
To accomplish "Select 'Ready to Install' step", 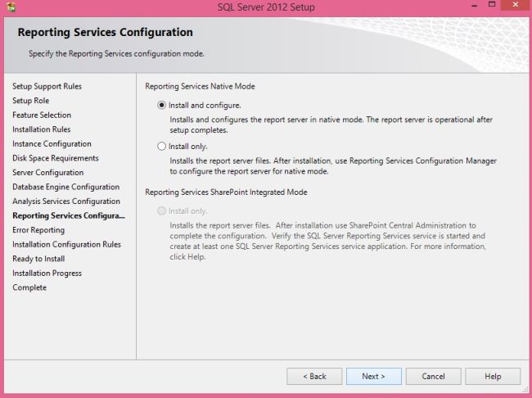I will click(x=38, y=259).
